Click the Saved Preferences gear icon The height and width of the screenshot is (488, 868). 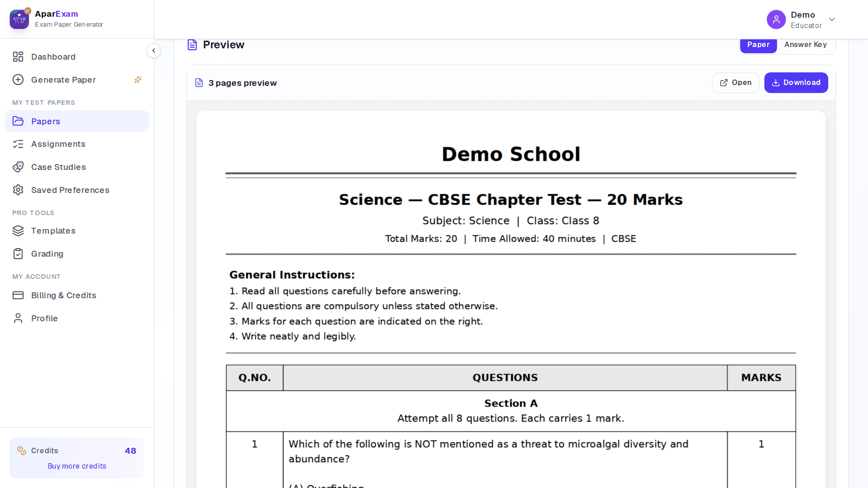(x=18, y=190)
